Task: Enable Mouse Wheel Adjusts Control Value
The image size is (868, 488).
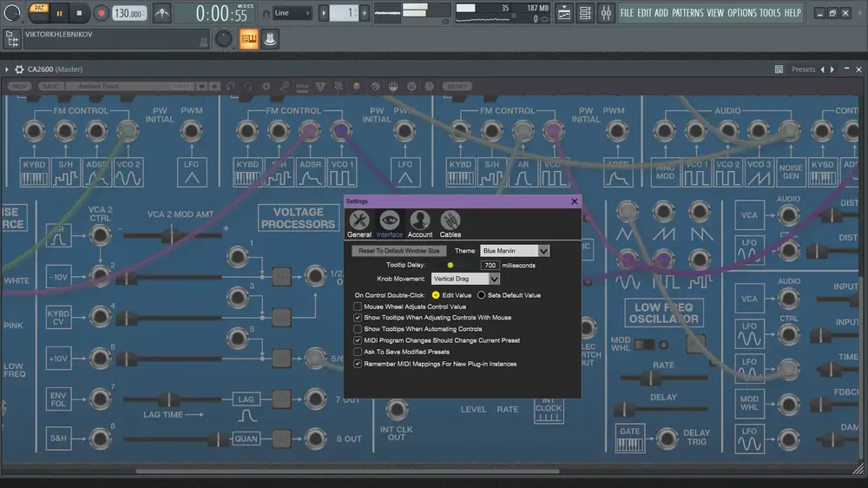Action: 358,307
